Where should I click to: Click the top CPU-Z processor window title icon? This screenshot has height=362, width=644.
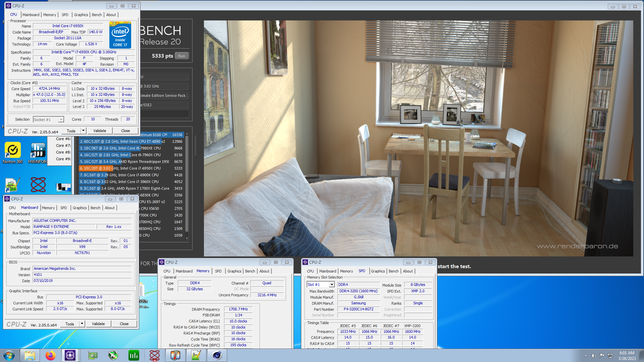[8, 6]
